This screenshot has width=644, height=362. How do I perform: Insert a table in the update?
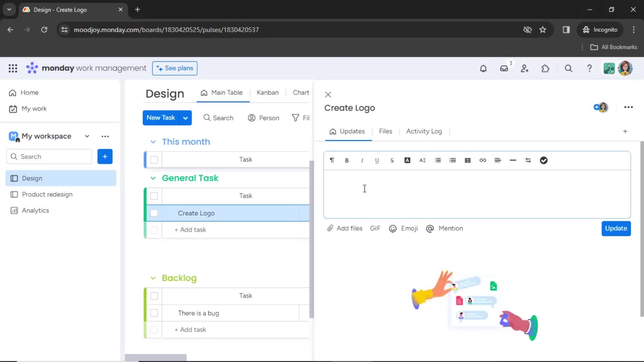(468, 160)
